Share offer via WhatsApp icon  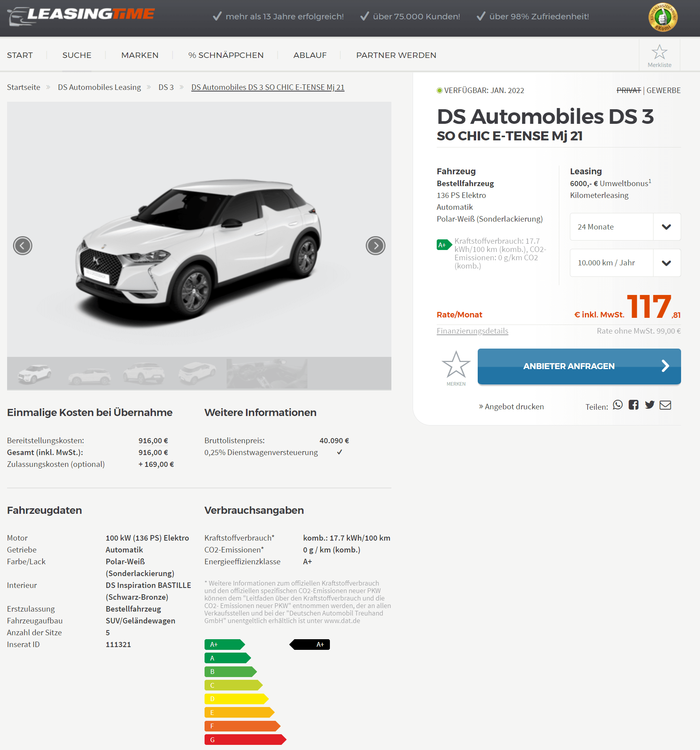618,405
